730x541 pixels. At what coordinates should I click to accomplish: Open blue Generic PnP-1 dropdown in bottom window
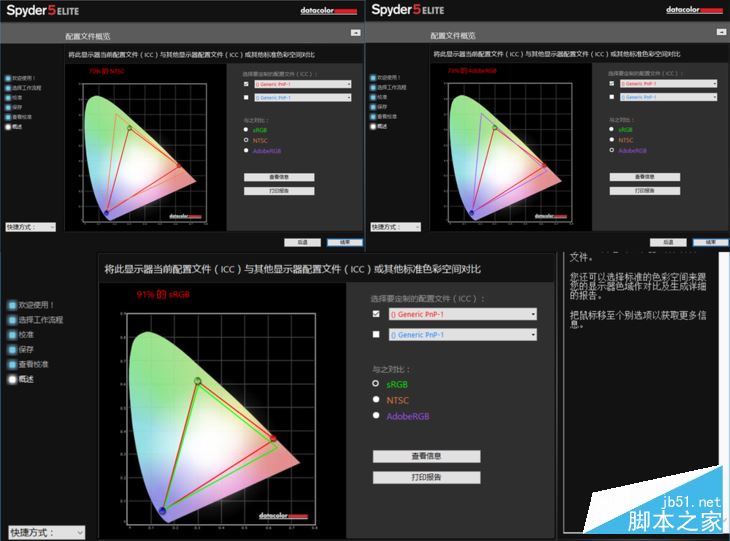(463, 335)
